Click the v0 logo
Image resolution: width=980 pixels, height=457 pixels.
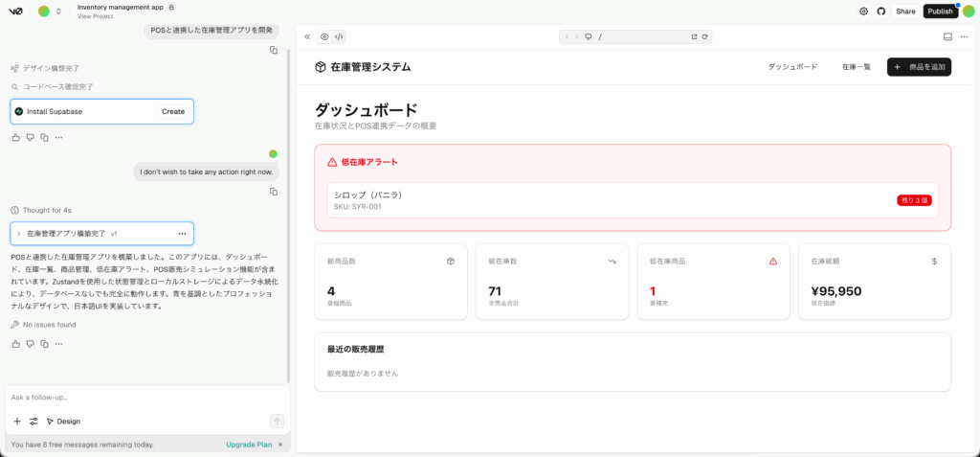coord(16,11)
